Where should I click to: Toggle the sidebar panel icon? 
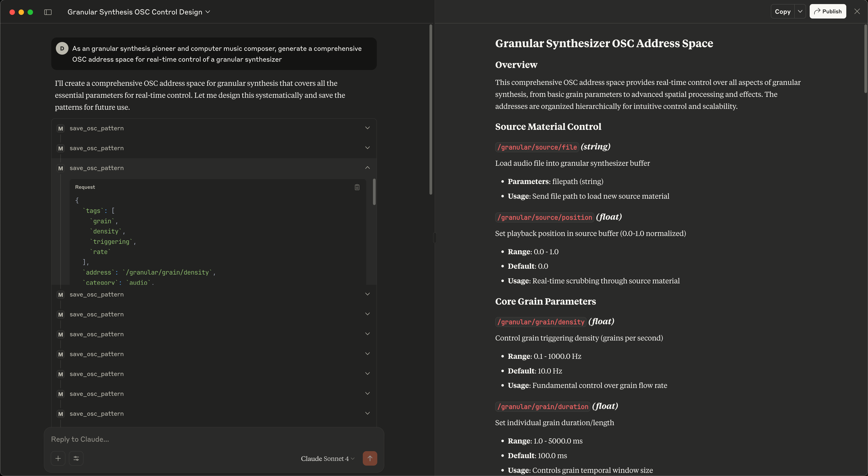pos(48,12)
